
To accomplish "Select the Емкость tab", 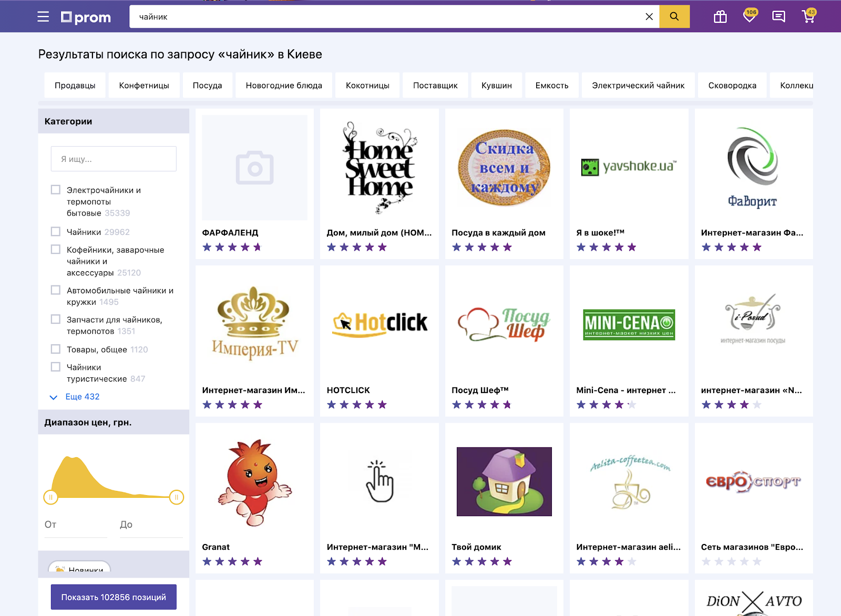I will 552,85.
